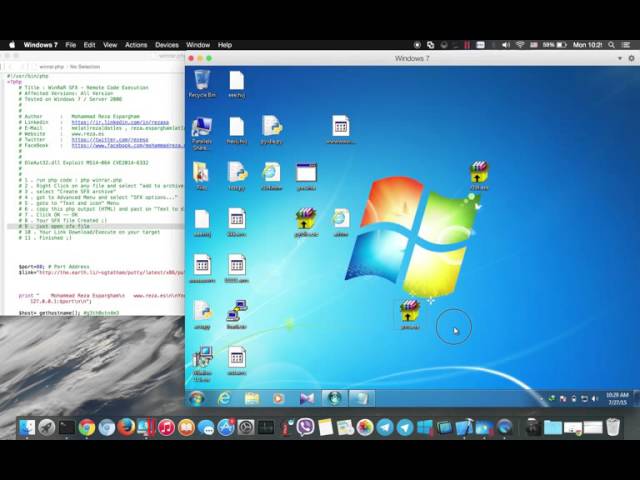The height and width of the screenshot is (480, 640).
Task: Open the Actions menu
Action: point(136,45)
